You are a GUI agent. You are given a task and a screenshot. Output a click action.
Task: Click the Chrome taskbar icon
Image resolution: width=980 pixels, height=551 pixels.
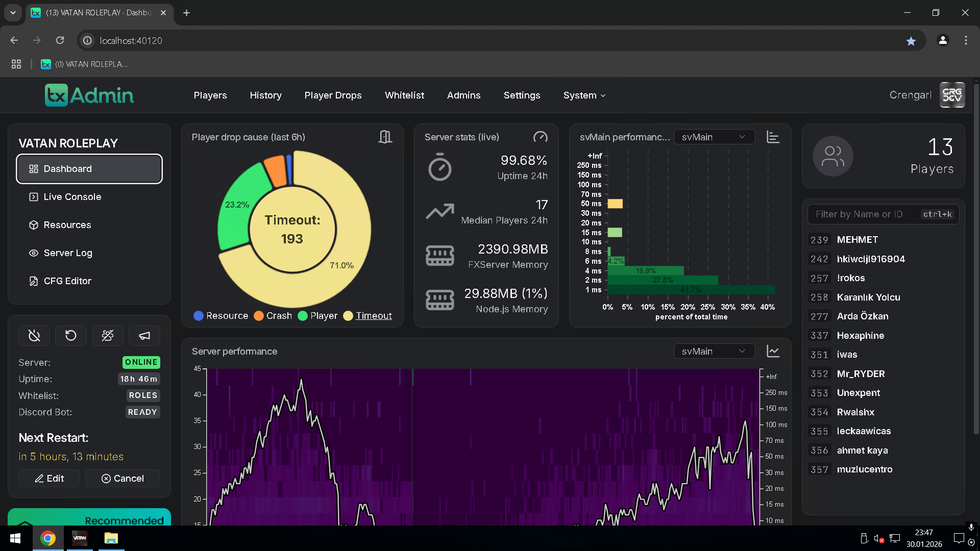(48, 538)
